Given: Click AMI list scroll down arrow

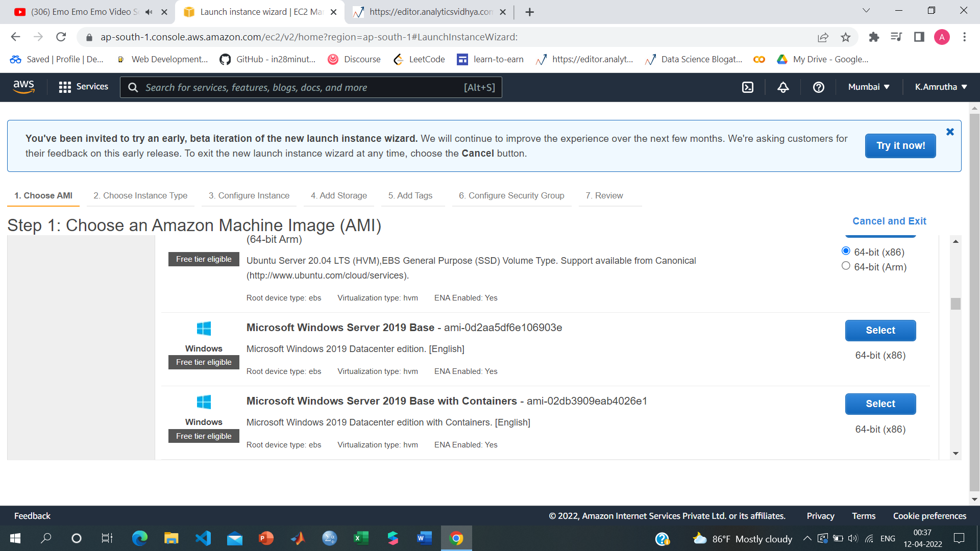Looking at the screenshot, I should coord(955,454).
